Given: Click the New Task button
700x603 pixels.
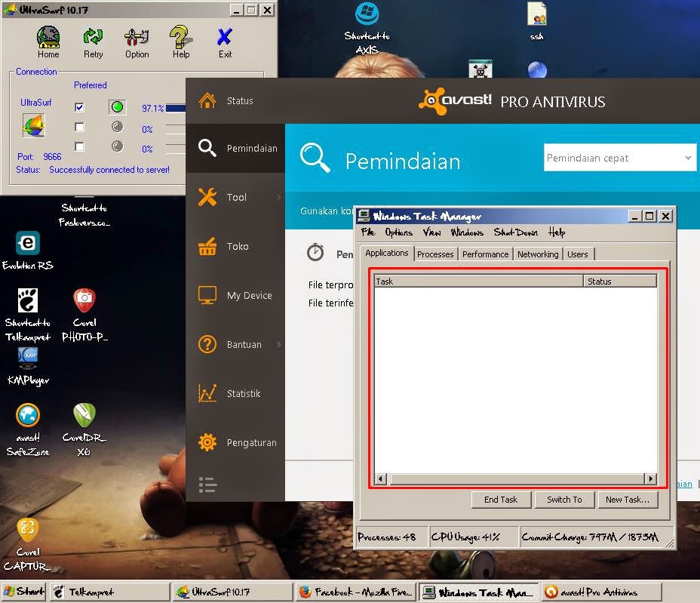Looking at the screenshot, I should coord(628,500).
